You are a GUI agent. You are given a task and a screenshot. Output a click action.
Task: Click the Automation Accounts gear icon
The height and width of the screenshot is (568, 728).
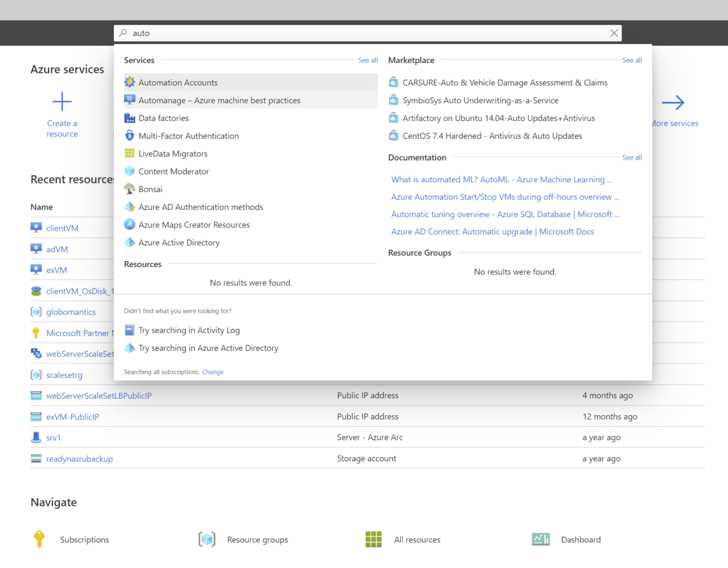point(130,82)
